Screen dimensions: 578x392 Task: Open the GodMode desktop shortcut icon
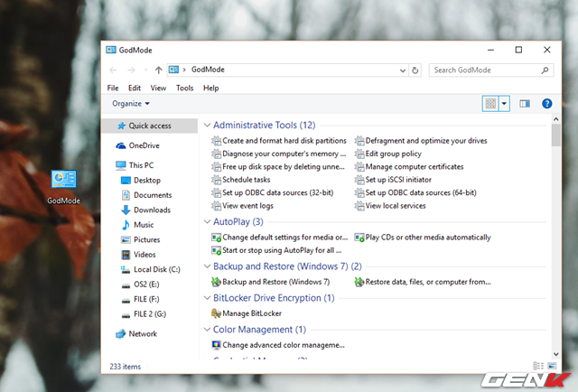click(x=63, y=181)
